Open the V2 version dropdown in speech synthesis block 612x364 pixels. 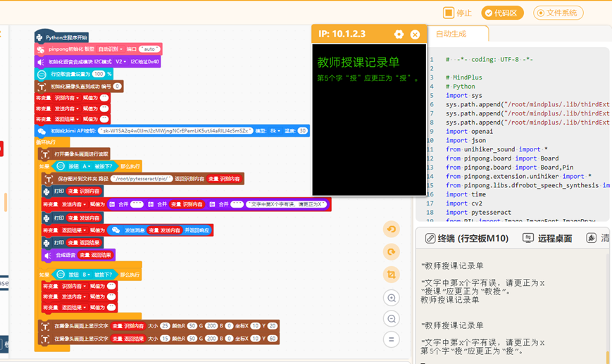[x=120, y=62]
